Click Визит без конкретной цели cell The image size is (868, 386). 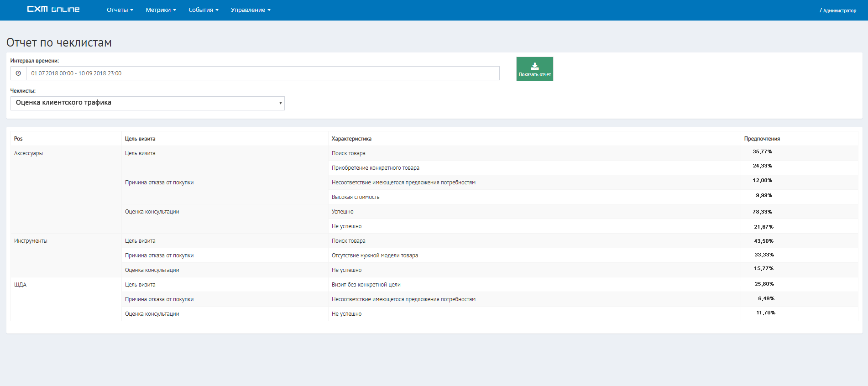(366, 285)
